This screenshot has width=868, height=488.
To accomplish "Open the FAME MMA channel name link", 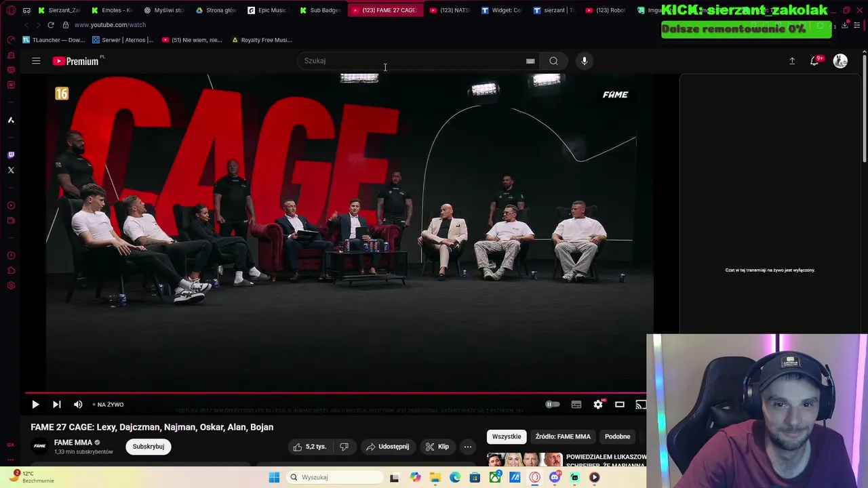I will click(x=73, y=443).
